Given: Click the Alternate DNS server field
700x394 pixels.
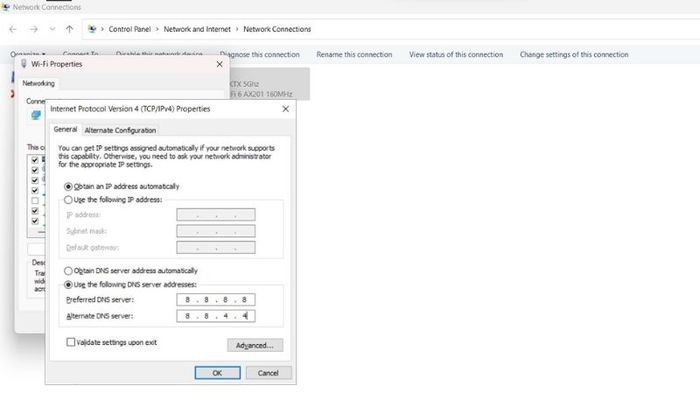Looking at the screenshot, I should (x=216, y=316).
